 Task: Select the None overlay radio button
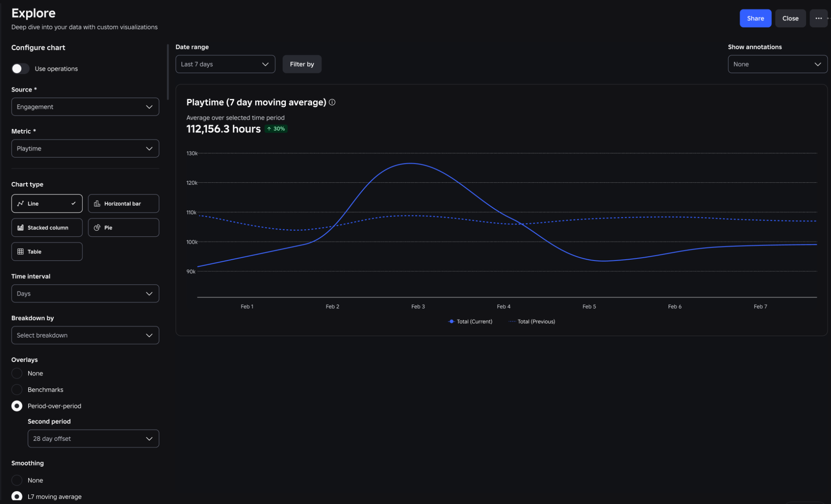click(x=17, y=374)
